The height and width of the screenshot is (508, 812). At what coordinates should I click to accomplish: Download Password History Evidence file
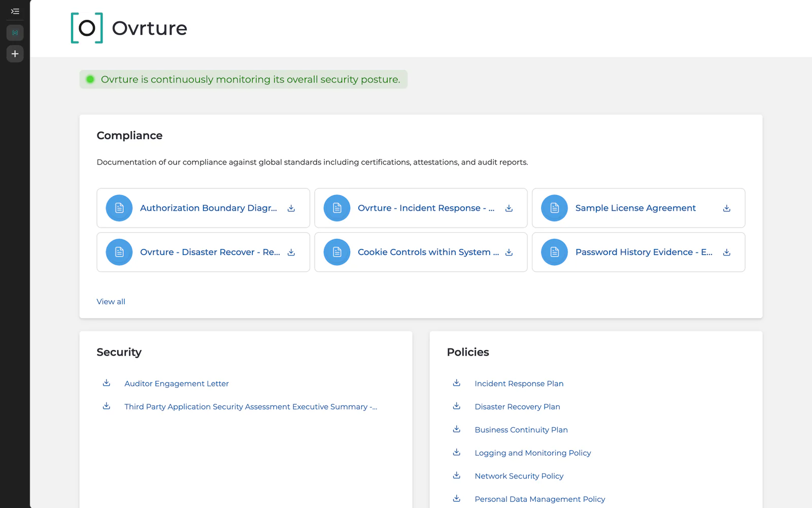point(727,252)
